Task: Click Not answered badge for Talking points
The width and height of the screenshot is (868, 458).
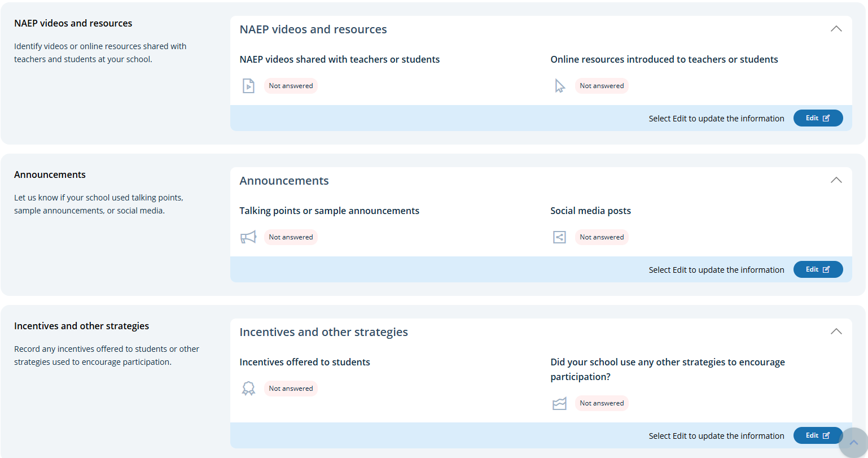Action: pyautogui.click(x=291, y=237)
